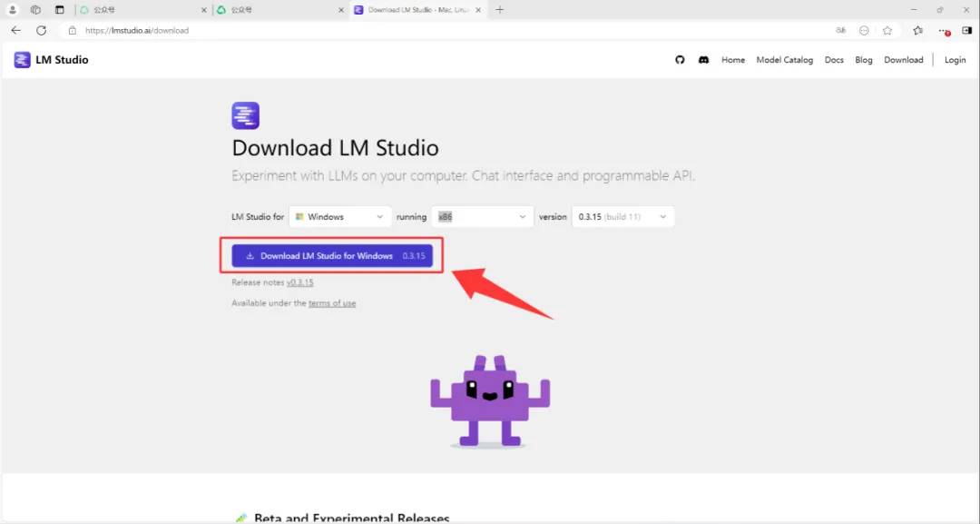980x524 pixels.
Task: Open browser settings and more menu
Action: [944, 30]
